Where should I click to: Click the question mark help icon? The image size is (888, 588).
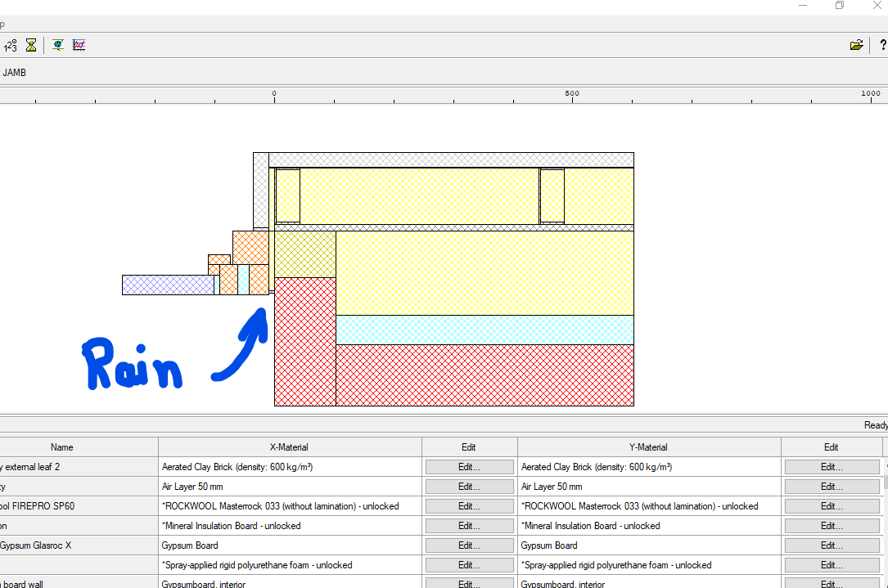point(883,45)
